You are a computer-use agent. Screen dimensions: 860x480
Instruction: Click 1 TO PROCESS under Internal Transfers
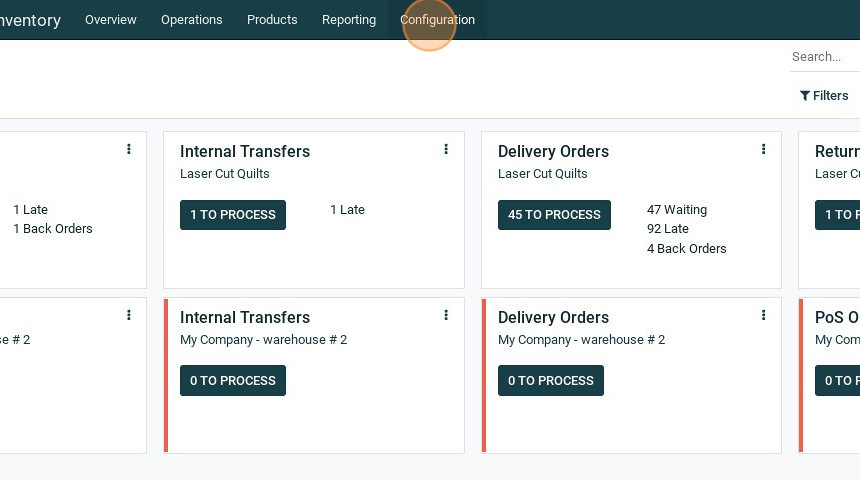click(x=233, y=215)
